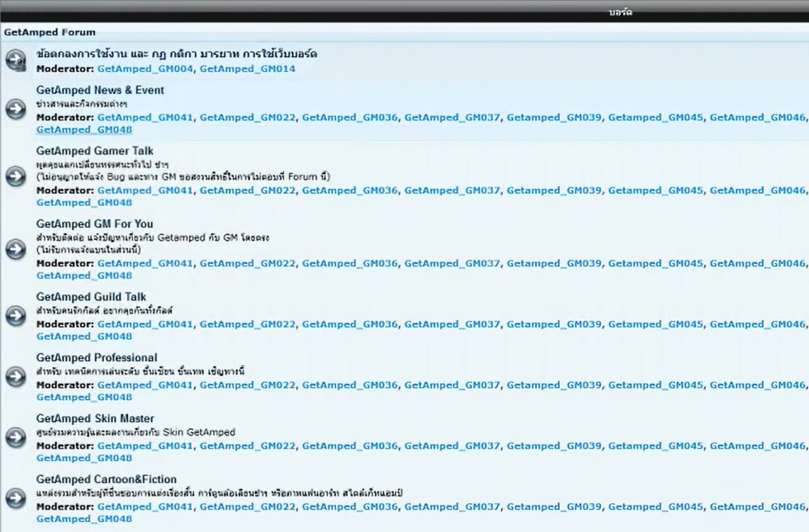Open the GetAmped News & Event forum title

(x=100, y=90)
